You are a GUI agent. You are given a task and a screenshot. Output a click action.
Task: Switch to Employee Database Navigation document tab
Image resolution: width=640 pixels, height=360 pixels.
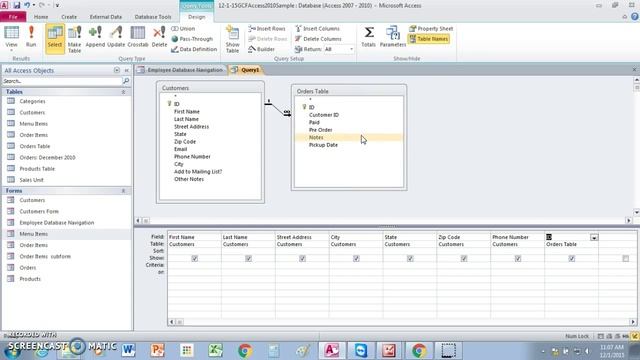181,70
